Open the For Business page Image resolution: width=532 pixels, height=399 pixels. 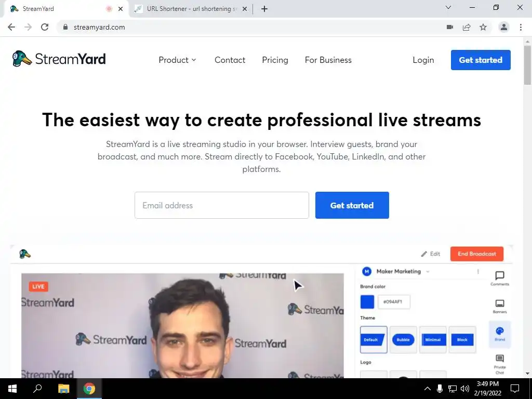pos(328,60)
